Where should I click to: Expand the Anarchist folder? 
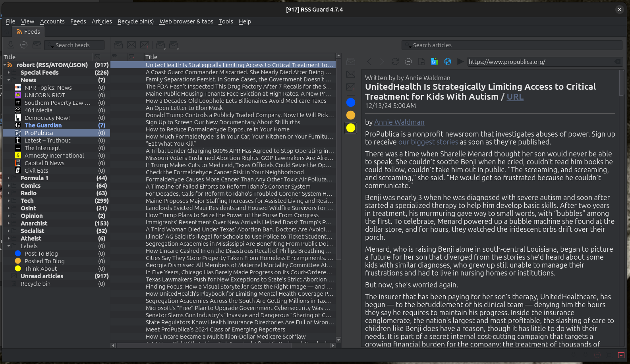click(9, 223)
